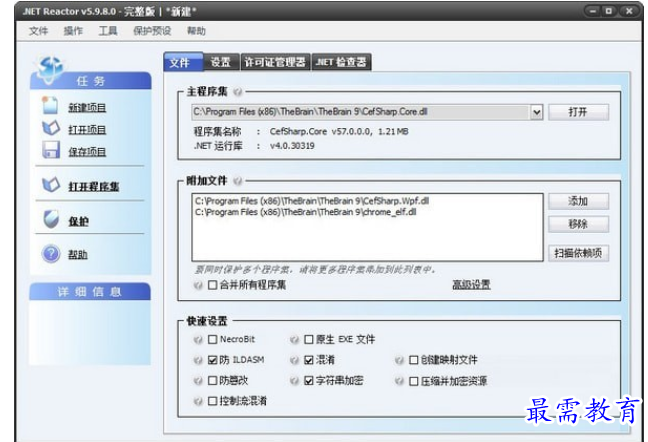Click help icon next to NecroBit
The width and height of the screenshot is (648, 442).
click(x=198, y=340)
